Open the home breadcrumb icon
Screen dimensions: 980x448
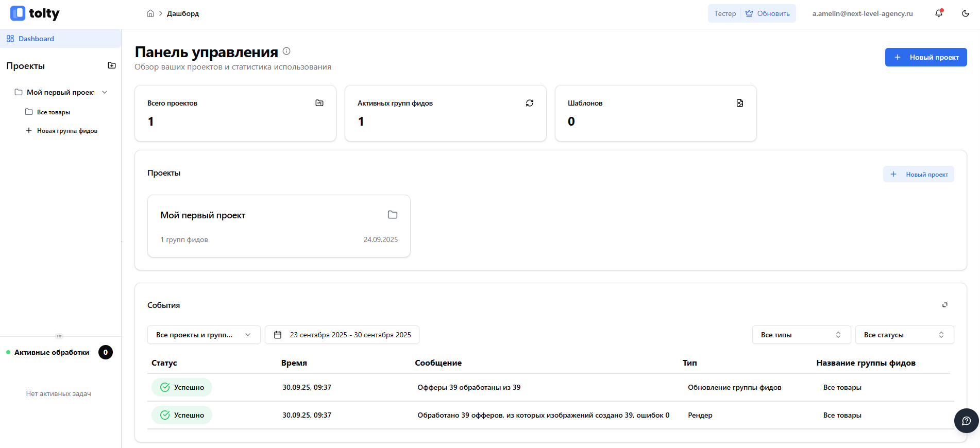pyautogui.click(x=150, y=13)
